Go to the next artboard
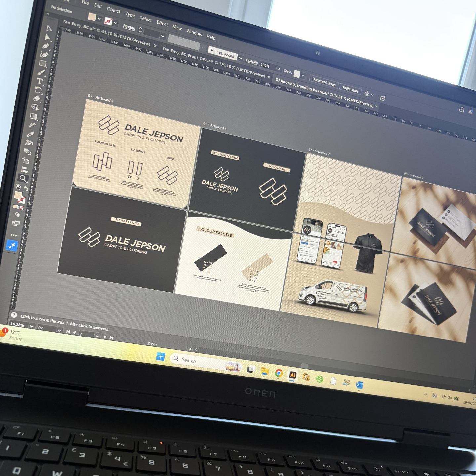Screen dimensions: 476x476 105,337
